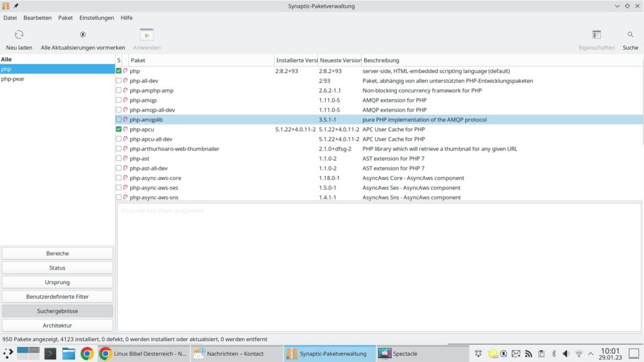Image resolution: width=644 pixels, height=362 pixels.
Task: Click the pin icon in the title bar
Action: tap(16, 6)
